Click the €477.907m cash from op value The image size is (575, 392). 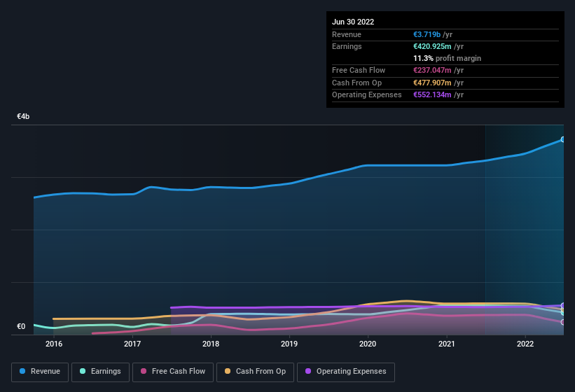pyautogui.click(x=432, y=83)
